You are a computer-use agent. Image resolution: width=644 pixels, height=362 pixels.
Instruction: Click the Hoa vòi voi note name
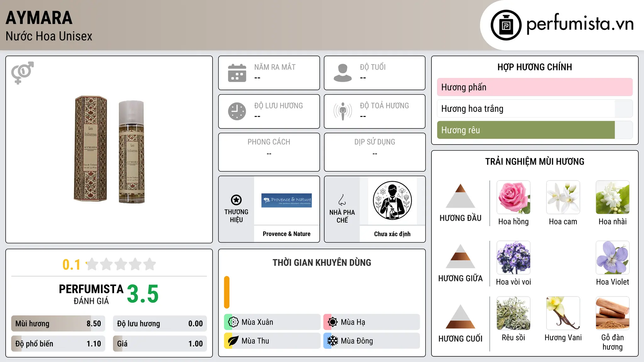[x=514, y=282]
